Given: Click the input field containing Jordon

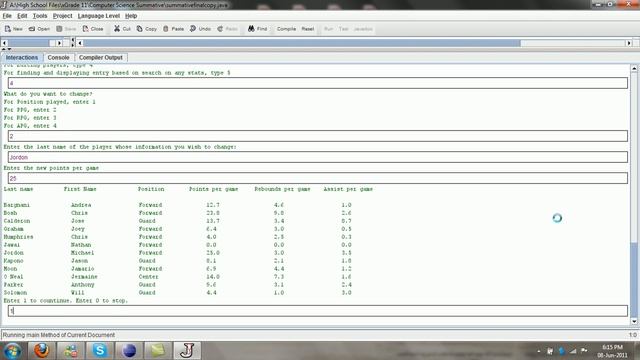Looking at the screenshot, I should 318,157.
